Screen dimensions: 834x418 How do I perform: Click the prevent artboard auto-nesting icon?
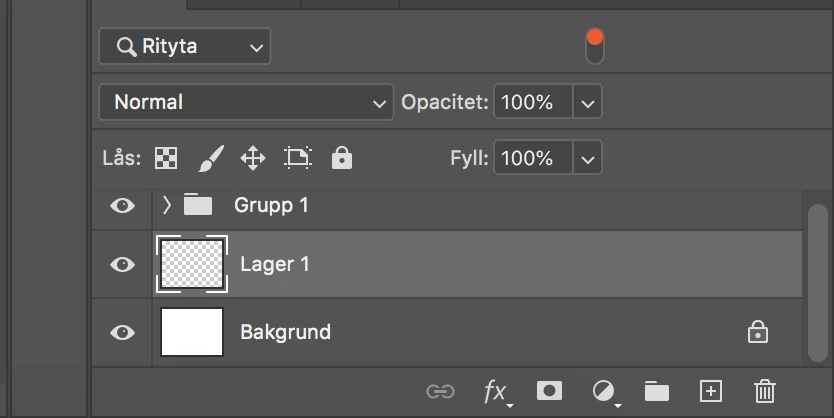click(298, 158)
